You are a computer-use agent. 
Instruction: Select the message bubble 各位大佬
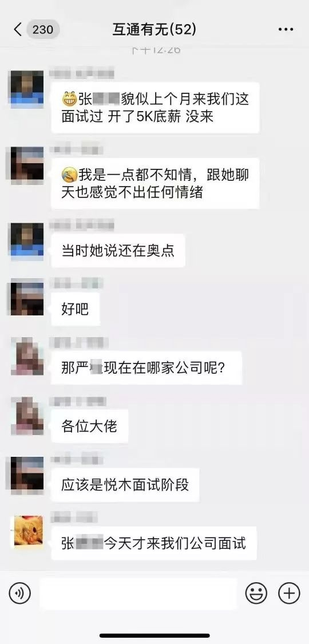tap(89, 426)
